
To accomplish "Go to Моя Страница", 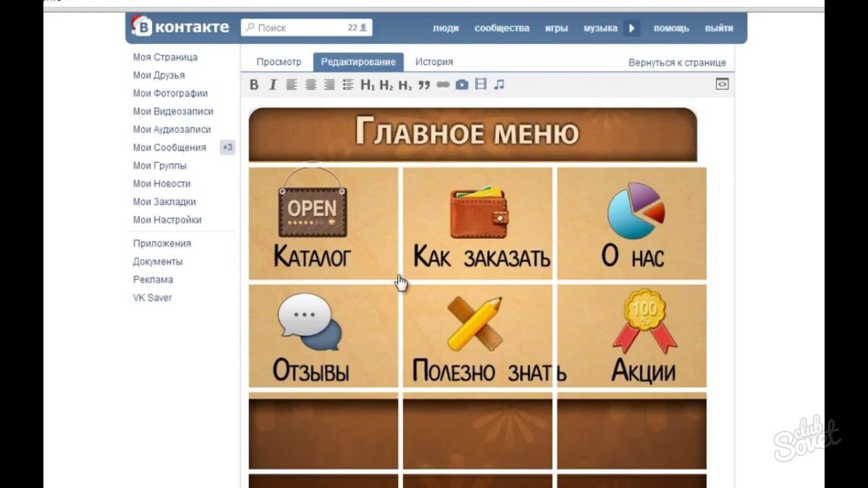I will pyautogui.click(x=165, y=57).
